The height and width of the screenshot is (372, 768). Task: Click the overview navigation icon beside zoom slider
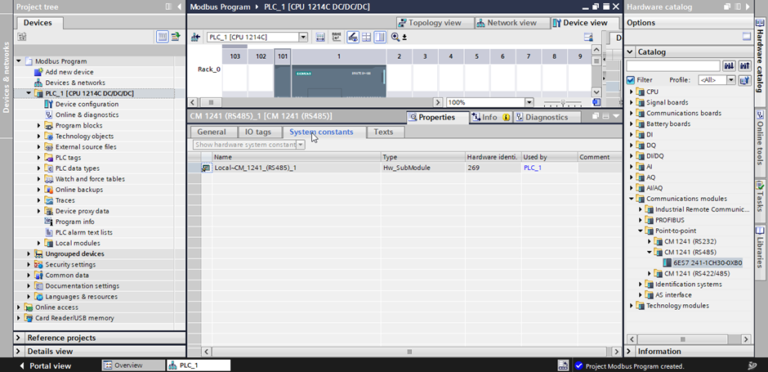pyautogui.click(x=596, y=102)
